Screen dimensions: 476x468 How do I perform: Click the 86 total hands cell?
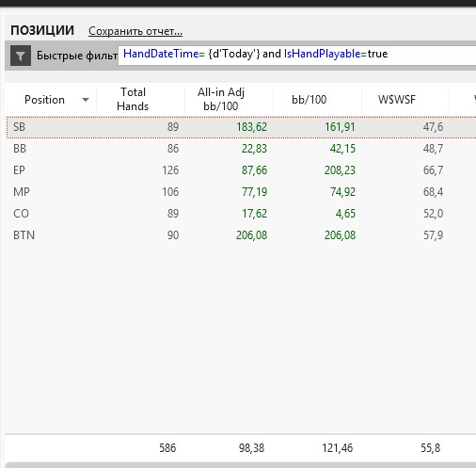(173, 149)
